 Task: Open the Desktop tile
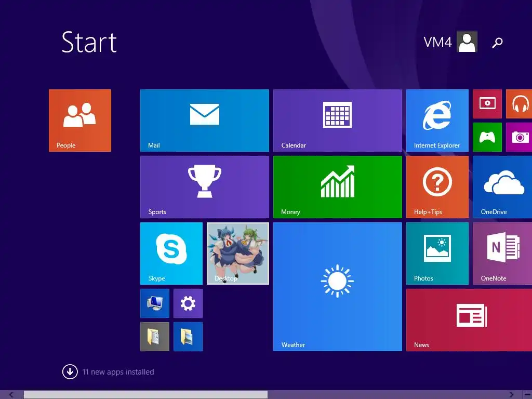pyautogui.click(x=238, y=254)
